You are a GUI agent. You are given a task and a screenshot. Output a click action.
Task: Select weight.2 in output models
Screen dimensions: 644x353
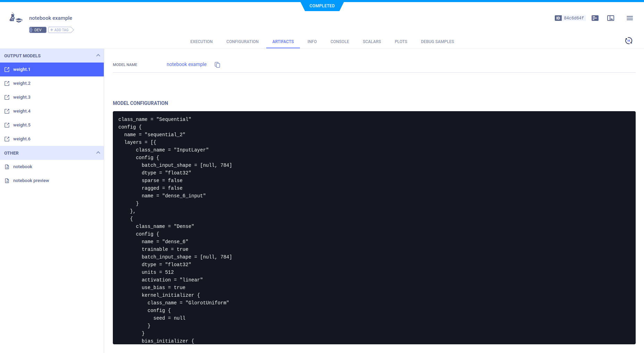[x=22, y=83]
